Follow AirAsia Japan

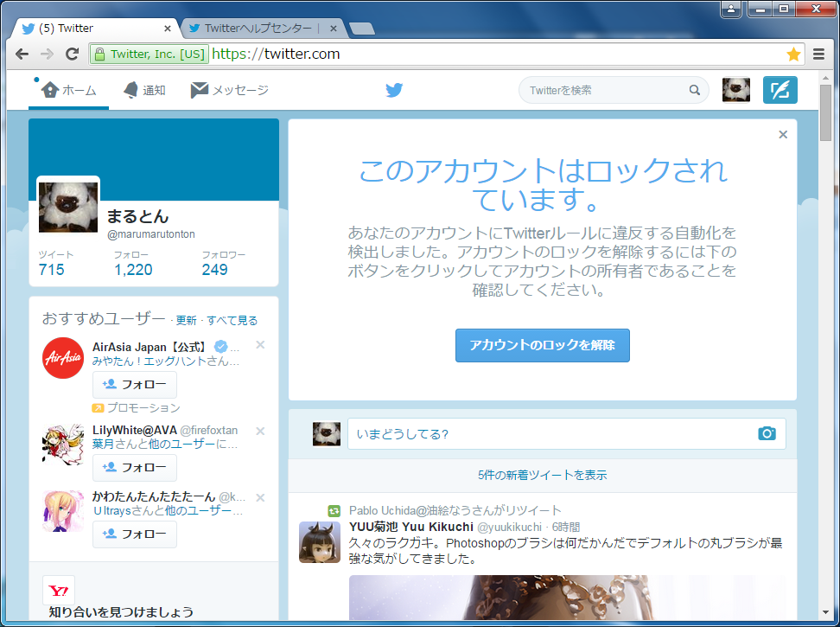coord(135,385)
